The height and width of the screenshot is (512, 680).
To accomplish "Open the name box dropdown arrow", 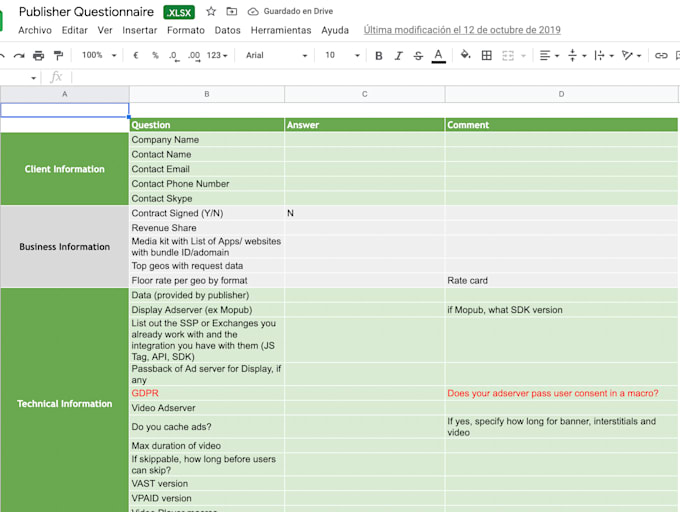I will (33, 78).
